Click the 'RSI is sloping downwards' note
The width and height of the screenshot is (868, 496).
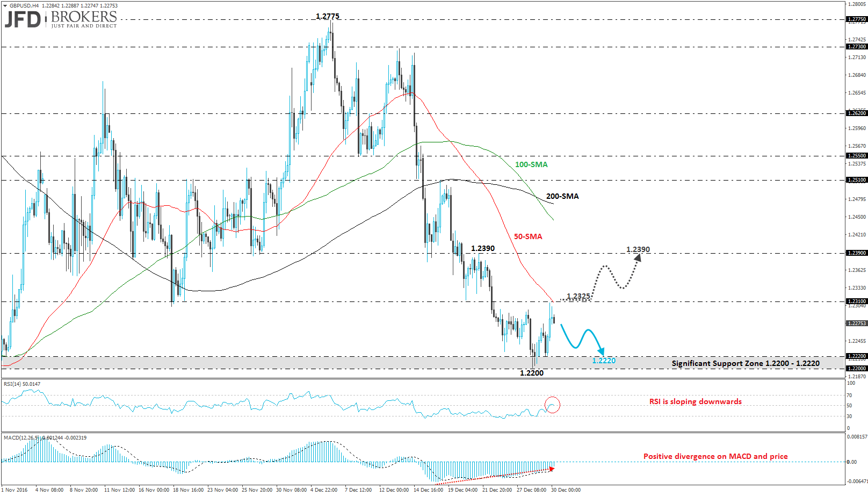(695, 401)
